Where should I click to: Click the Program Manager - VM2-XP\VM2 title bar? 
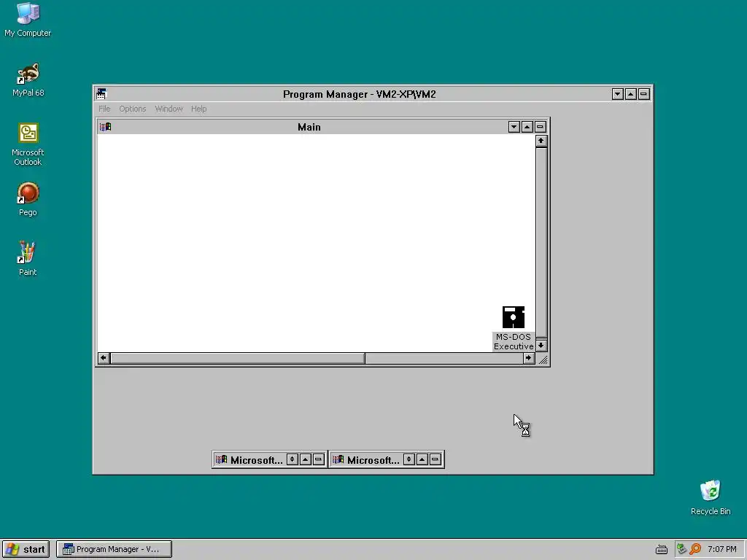point(359,94)
